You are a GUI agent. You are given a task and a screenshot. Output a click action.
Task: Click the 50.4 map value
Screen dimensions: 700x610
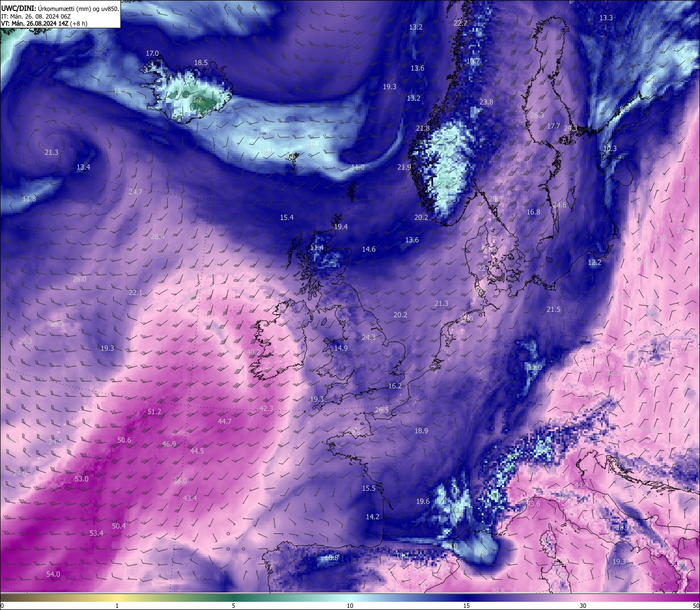tap(119, 526)
